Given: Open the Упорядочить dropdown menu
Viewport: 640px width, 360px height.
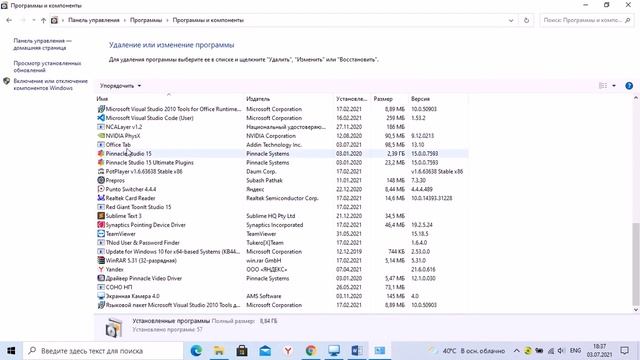Looking at the screenshot, I should click(x=120, y=86).
